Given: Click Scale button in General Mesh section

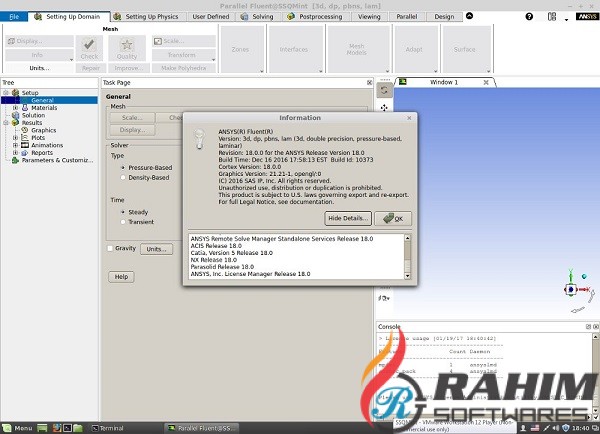Looking at the screenshot, I should (132, 117).
